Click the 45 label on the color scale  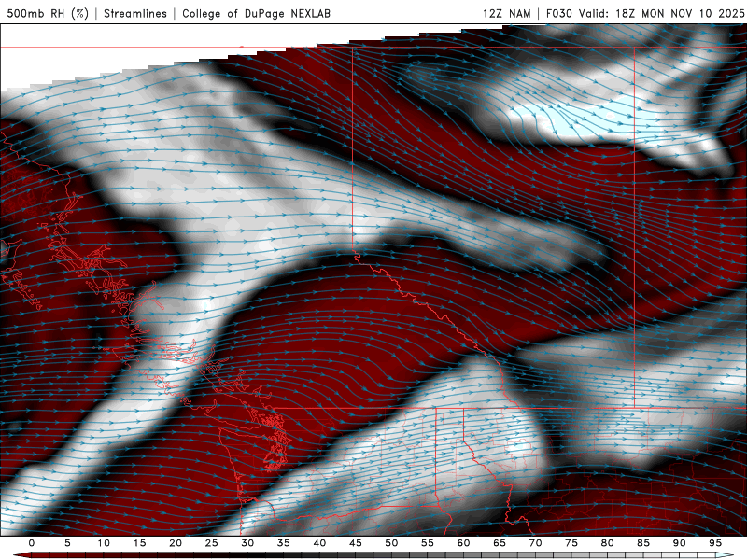[x=355, y=543]
